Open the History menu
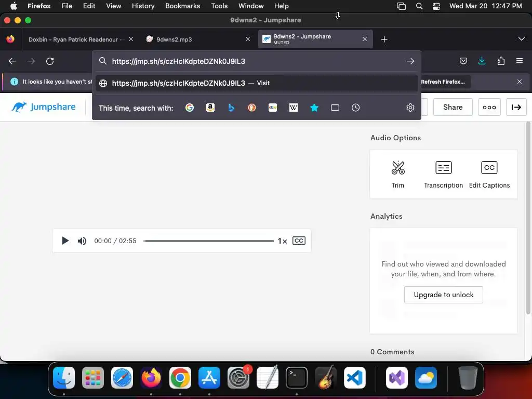 point(143,6)
